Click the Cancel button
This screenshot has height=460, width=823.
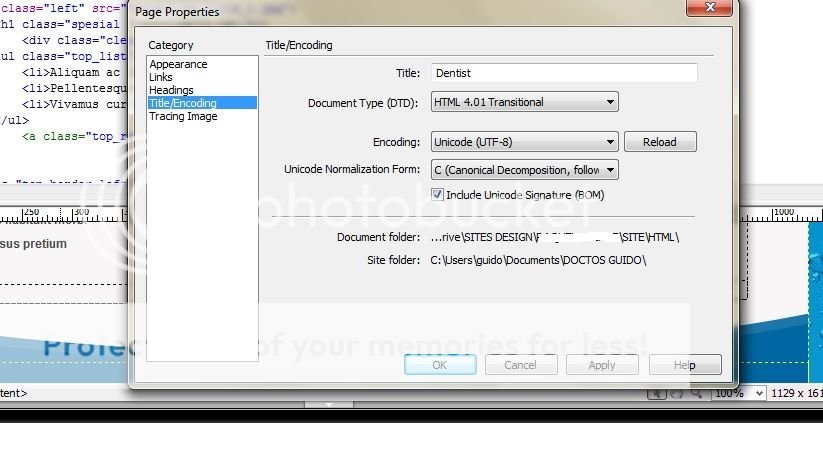pos(520,365)
